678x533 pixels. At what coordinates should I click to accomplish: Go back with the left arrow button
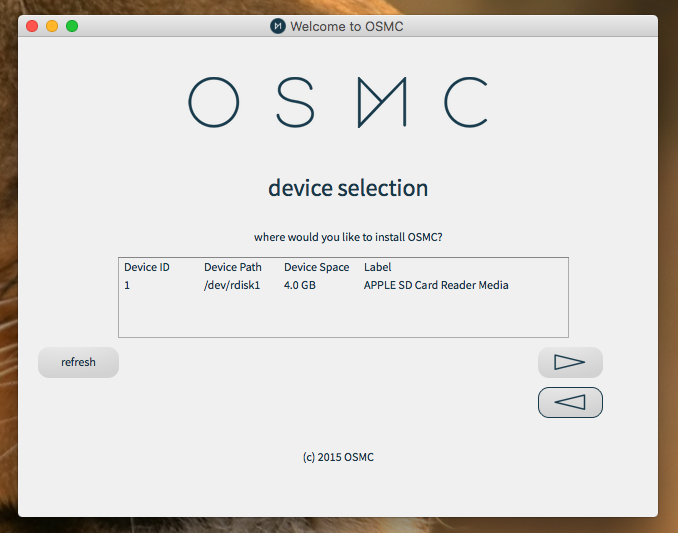pos(570,402)
